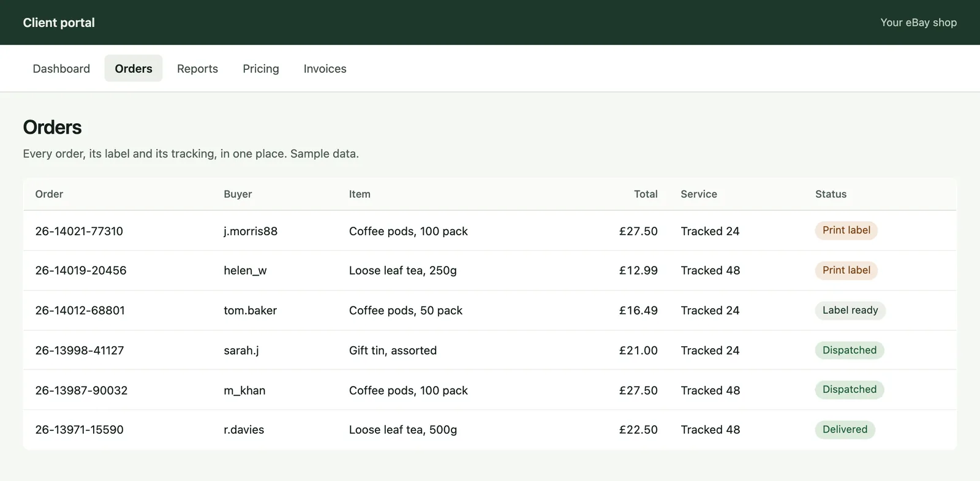Open the Invoices tab
The image size is (980, 481).
coord(325,69)
